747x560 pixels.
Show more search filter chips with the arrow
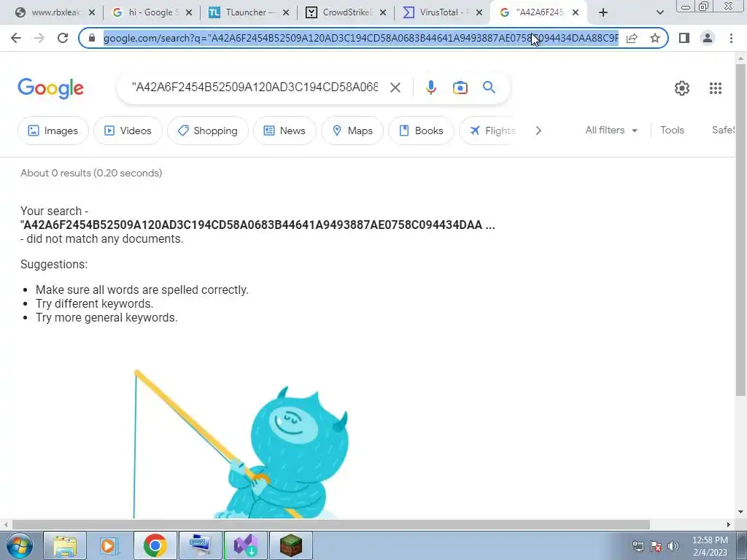point(538,131)
